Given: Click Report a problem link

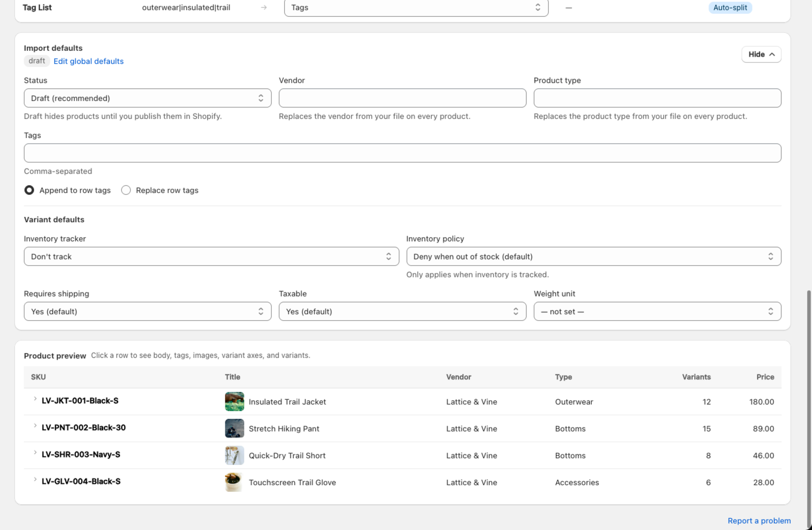Looking at the screenshot, I should [x=759, y=520].
